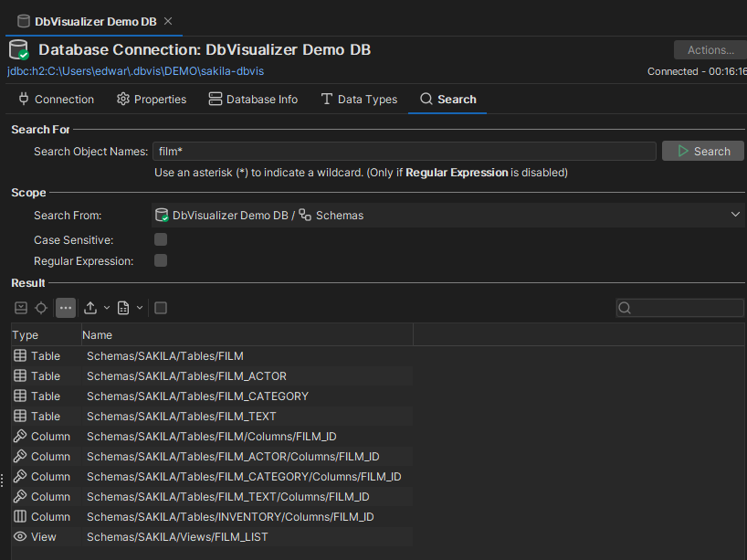Switch to the Data Types tab
Viewport: 747px width, 560px height.
click(359, 100)
